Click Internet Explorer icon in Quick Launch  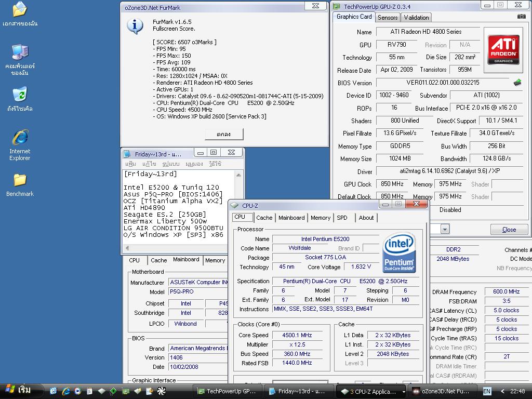pyautogui.click(x=66, y=391)
